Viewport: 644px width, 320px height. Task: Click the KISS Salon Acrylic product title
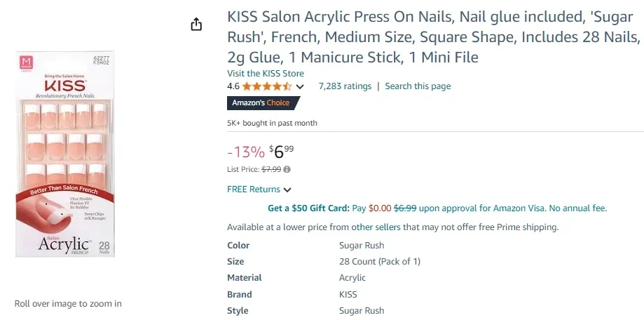[x=433, y=36]
